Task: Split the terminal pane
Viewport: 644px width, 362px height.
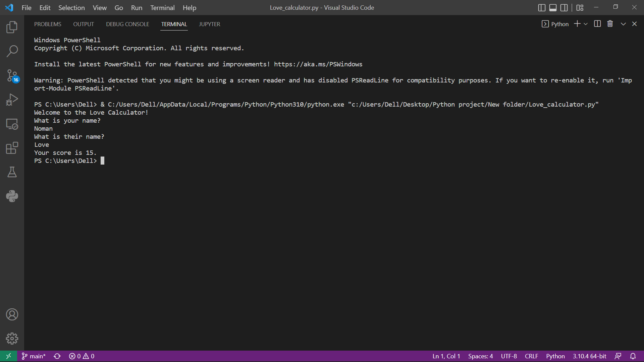Action: [597, 23]
